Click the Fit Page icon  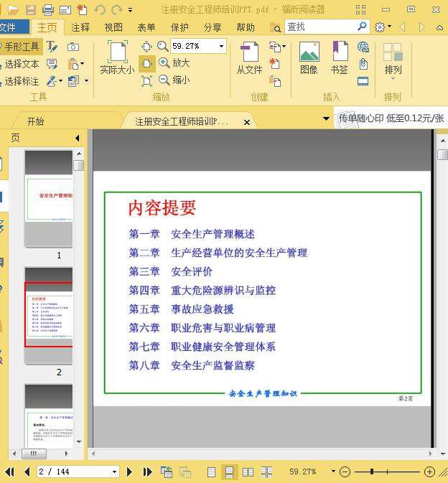tap(146, 47)
